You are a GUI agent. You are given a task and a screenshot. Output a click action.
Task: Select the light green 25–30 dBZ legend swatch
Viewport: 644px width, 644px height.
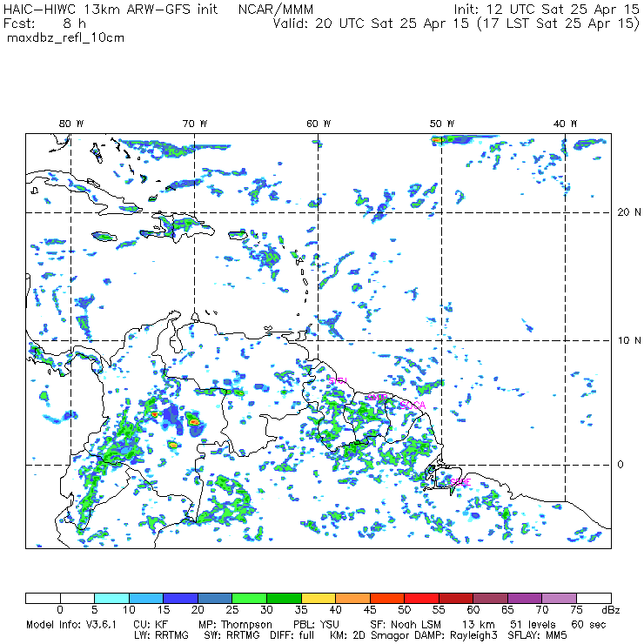[250, 598]
